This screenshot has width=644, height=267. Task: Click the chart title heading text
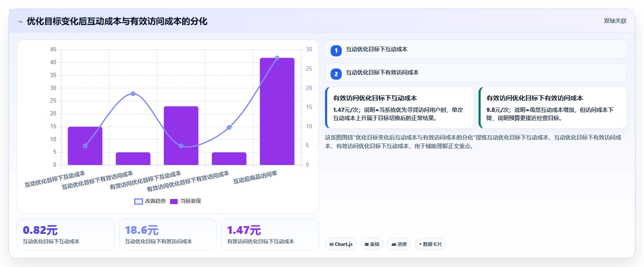click(117, 21)
